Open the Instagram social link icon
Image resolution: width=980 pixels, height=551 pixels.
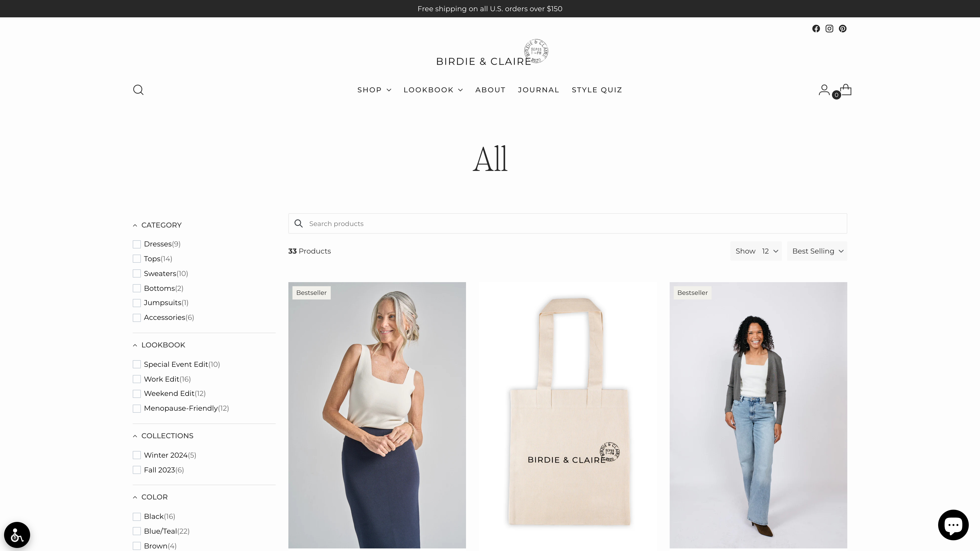pos(829,29)
